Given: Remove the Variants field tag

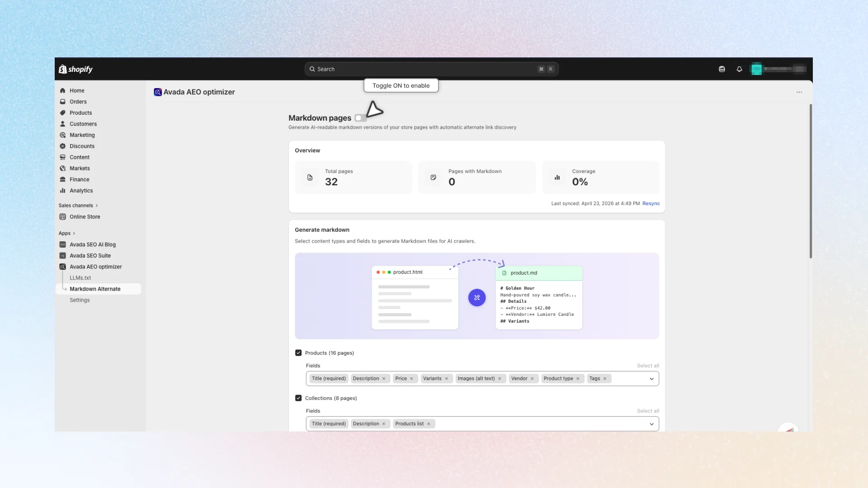Looking at the screenshot, I should click(446, 379).
